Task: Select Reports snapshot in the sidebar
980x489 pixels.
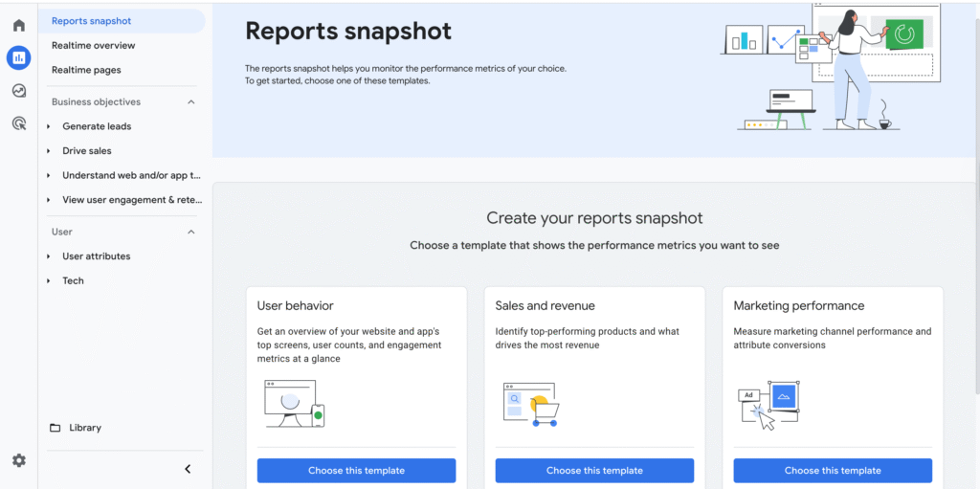Action: pyautogui.click(x=122, y=21)
